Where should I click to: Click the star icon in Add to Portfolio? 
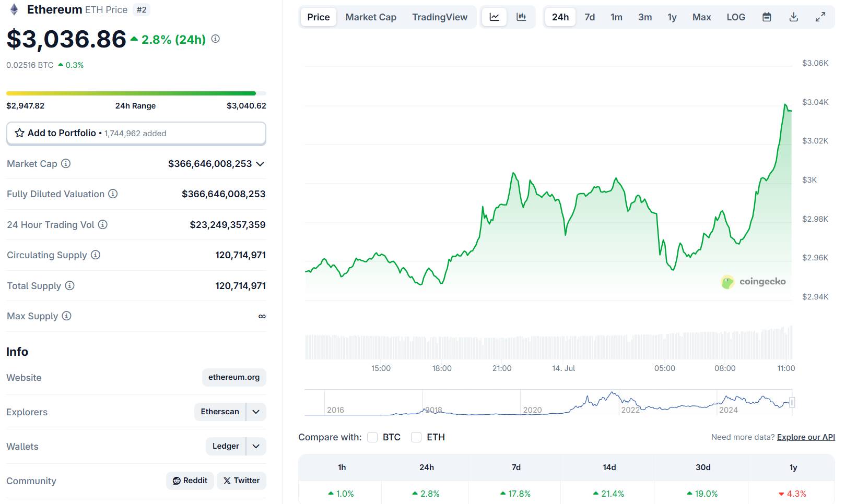point(20,133)
